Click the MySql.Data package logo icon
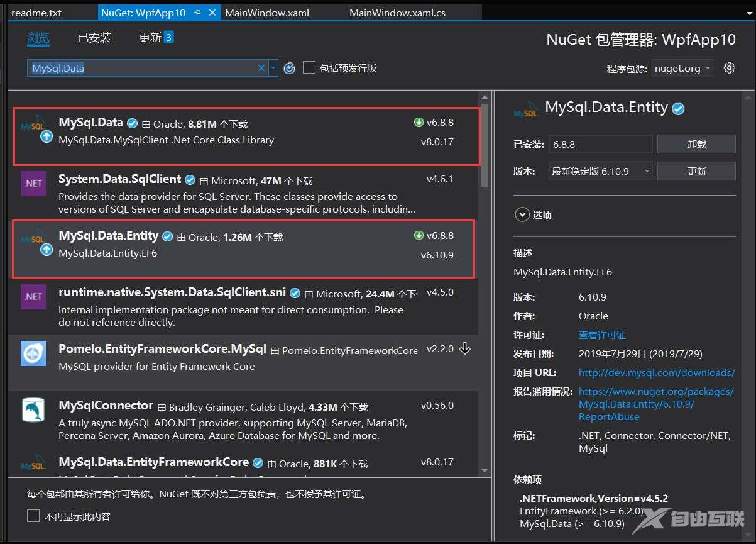Screen dimensions: 756x544 click(34, 127)
